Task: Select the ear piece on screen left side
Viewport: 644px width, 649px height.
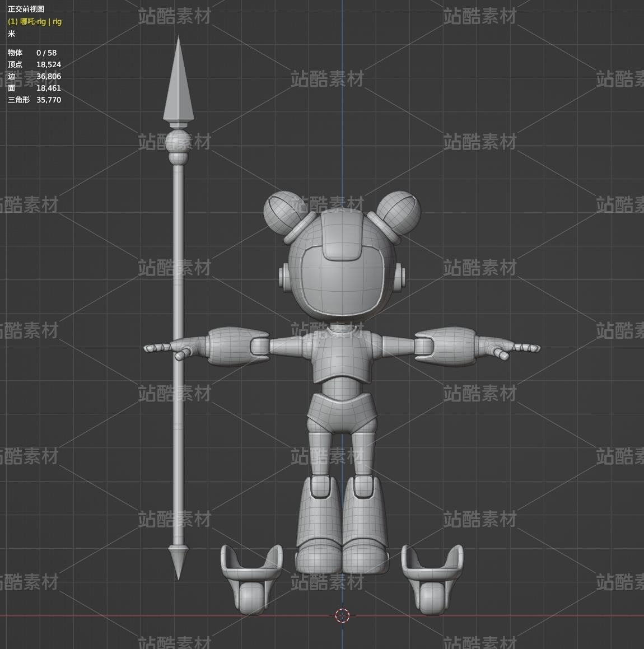Action: [283, 277]
